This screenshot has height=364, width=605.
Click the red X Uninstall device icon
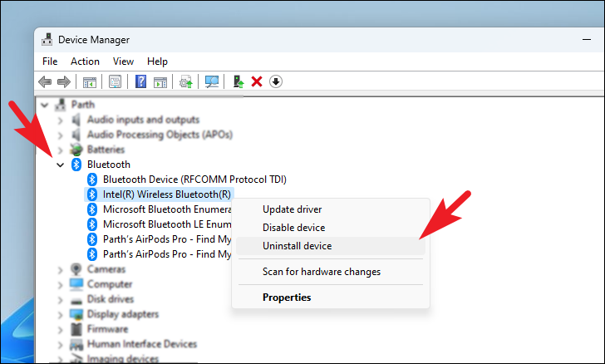tap(257, 81)
